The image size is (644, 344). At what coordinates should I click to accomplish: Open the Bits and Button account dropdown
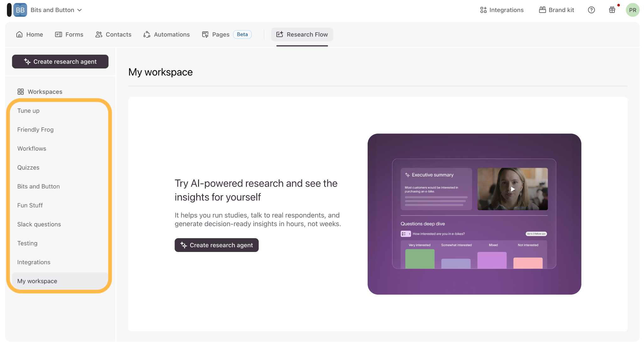(x=56, y=10)
